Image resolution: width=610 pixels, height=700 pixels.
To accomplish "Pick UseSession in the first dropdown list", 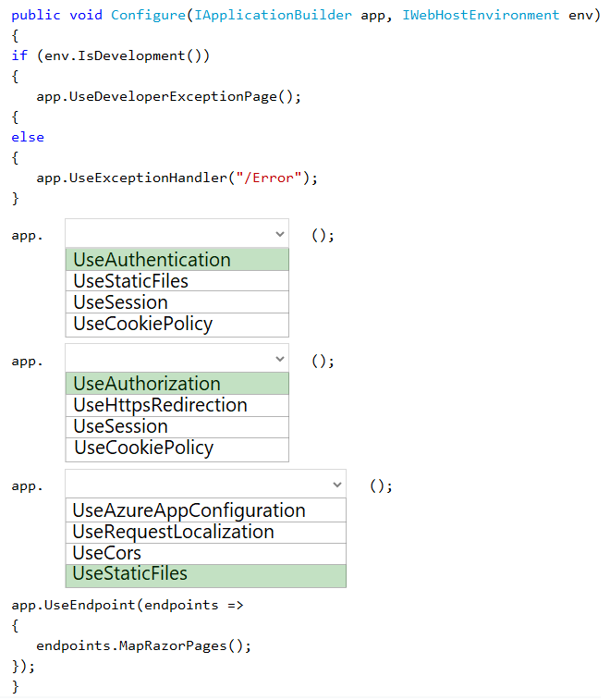I will (x=177, y=302).
